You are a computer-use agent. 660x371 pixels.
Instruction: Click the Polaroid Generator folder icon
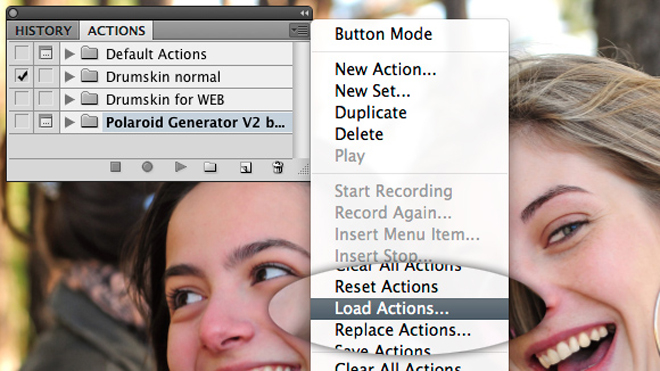(x=89, y=121)
